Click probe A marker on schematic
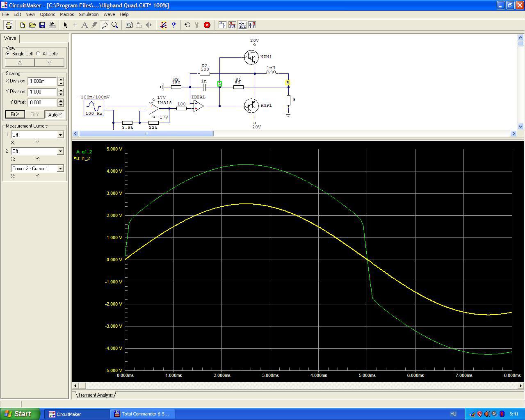Image resolution: width=525 pixels, height=420 pixels. 219,84
